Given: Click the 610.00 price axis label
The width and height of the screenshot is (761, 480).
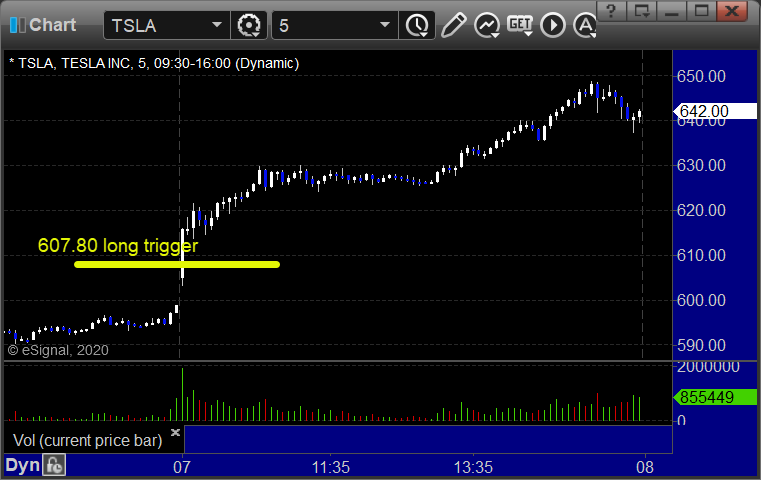Looking at the screenshot, I should point(701,255).
